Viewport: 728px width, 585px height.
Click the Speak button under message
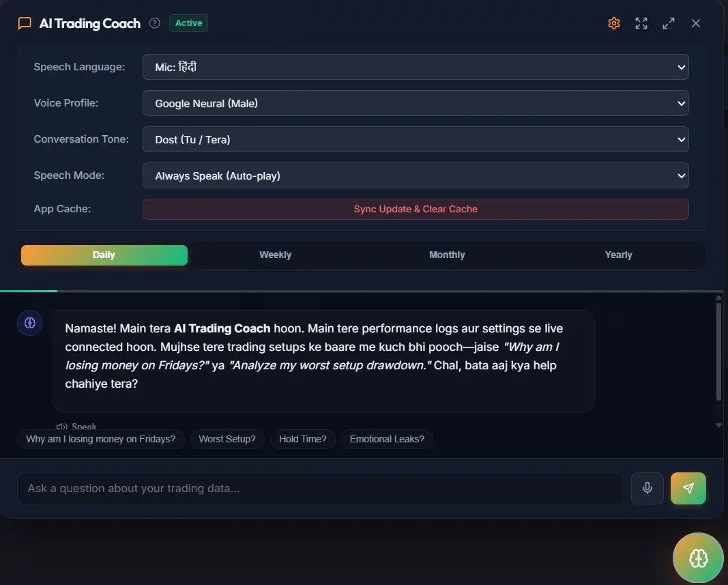click(76, 426)
